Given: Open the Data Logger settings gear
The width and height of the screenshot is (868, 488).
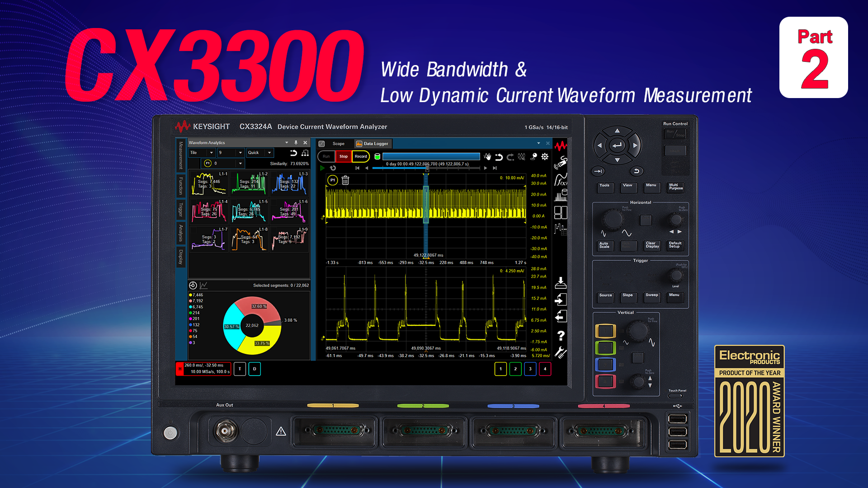Looking at the screenshot, I should pyautogui.click(x=546, y=156).
